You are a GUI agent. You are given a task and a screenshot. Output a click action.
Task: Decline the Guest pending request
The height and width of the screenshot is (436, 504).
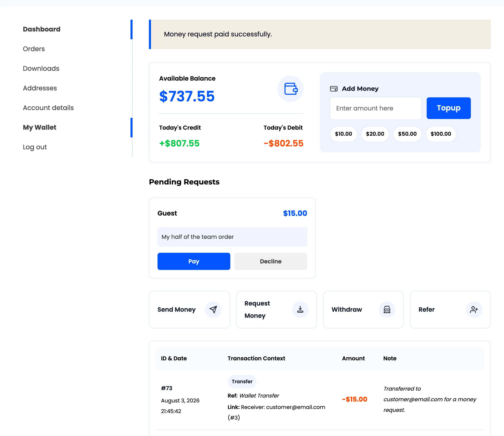click(271, 261)
